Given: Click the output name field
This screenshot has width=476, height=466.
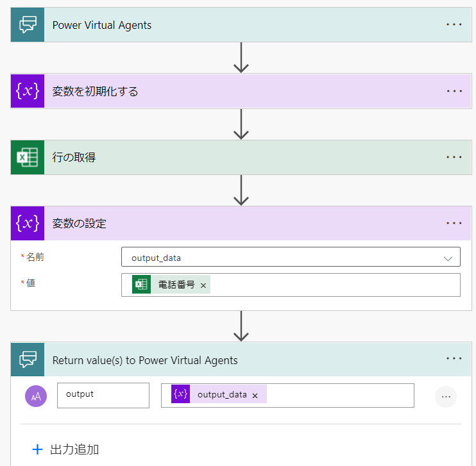Looking at the screenshot, I should pyautogui.click(x=103, y=395).
